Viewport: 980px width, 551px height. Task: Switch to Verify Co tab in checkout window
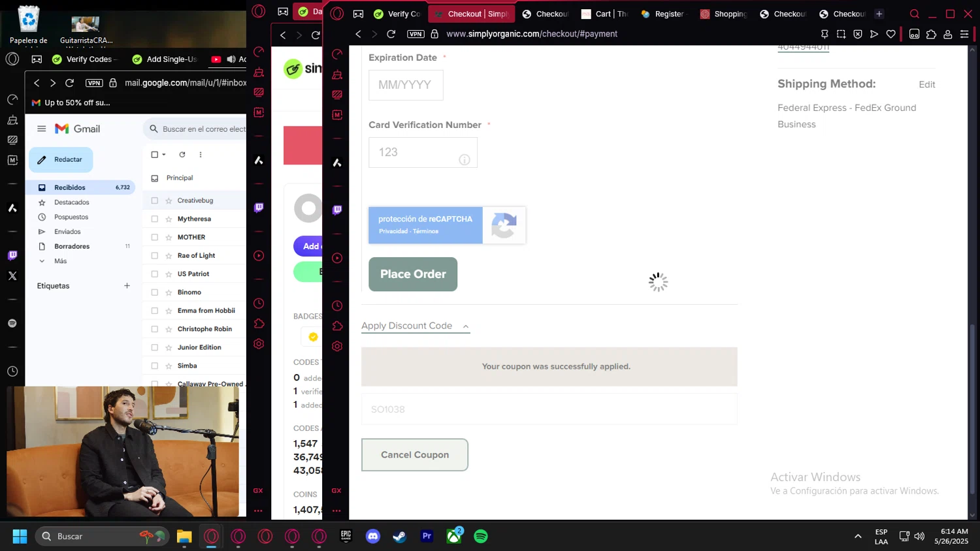397,14
